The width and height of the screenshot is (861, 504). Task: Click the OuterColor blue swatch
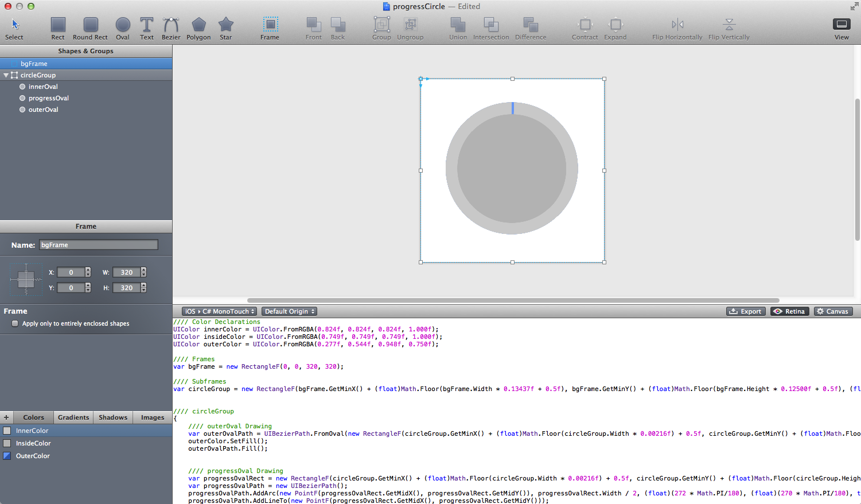7,456
